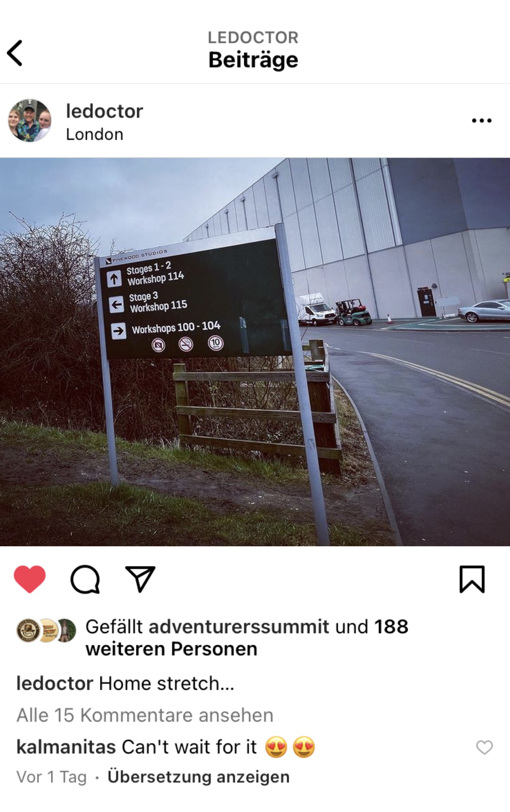Go back using the top-left arrow
510x812 pixels.
[x=15, y=53]
